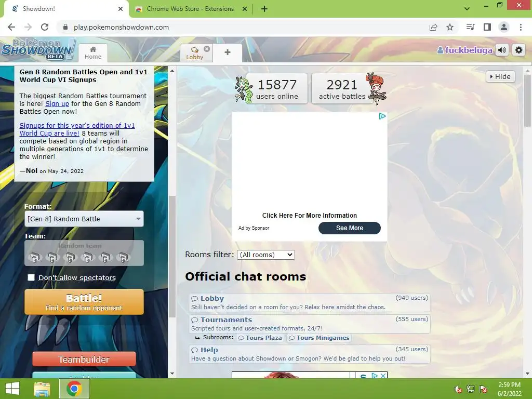The image size is (532, 399).
Task: Open the sound volume options
Action: [x=502, y=50]
